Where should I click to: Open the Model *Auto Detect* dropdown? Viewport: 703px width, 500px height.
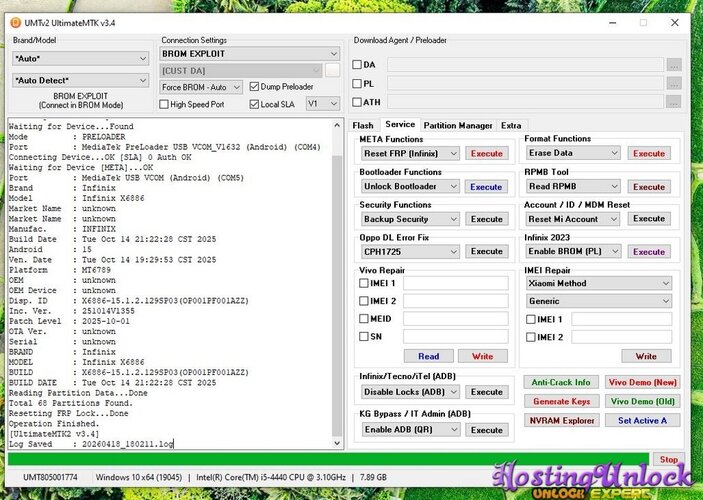pyautogui.click(x=80, y=81)
